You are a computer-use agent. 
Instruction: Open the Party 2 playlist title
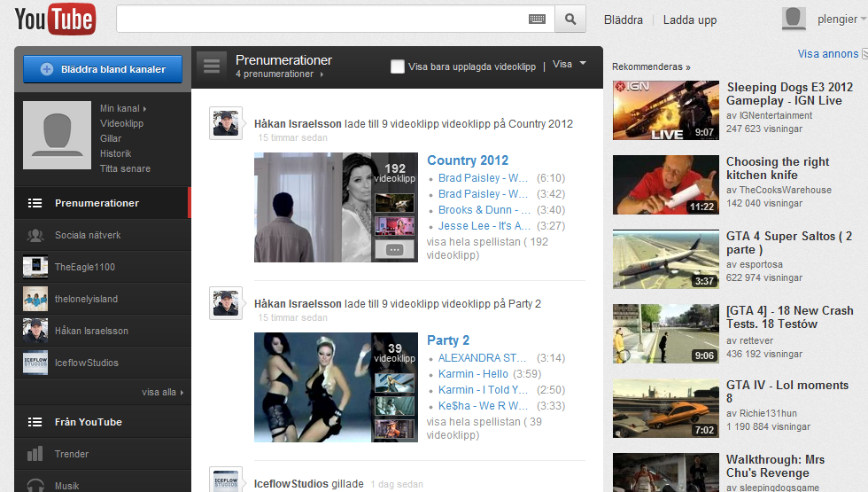point(448,340)
